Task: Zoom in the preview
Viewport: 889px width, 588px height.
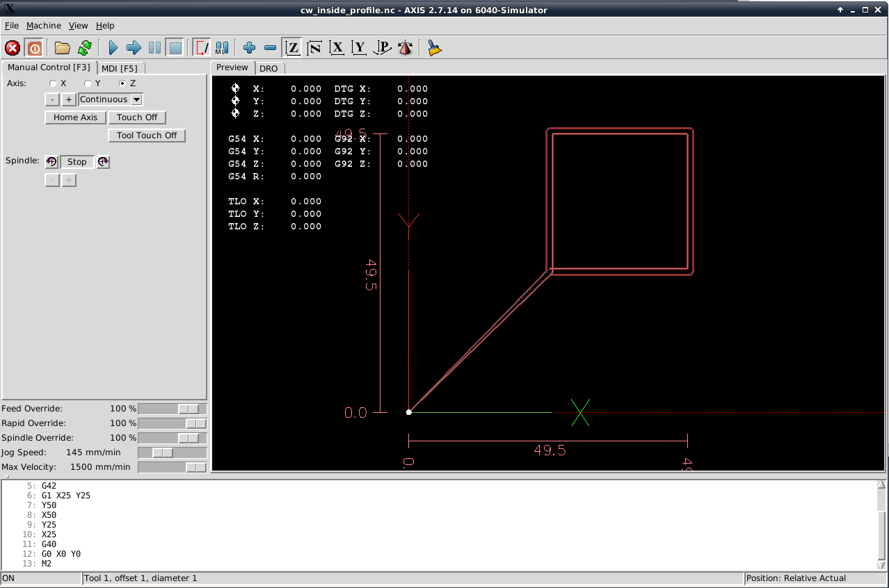Action: click(x=250, y=48)
